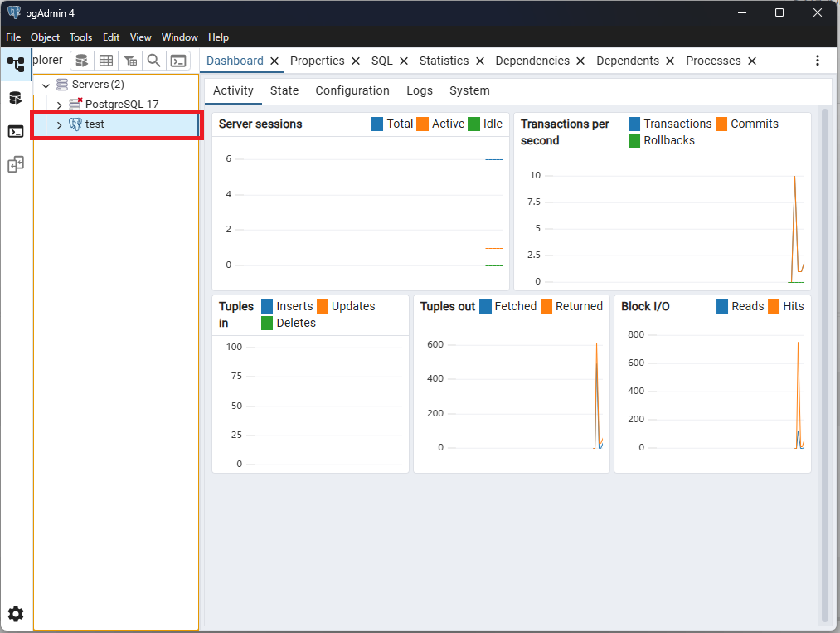The width and height of the screenshot is (840, 633).
Task: Click the Server sessions chart title
Action: click(260, 124)
